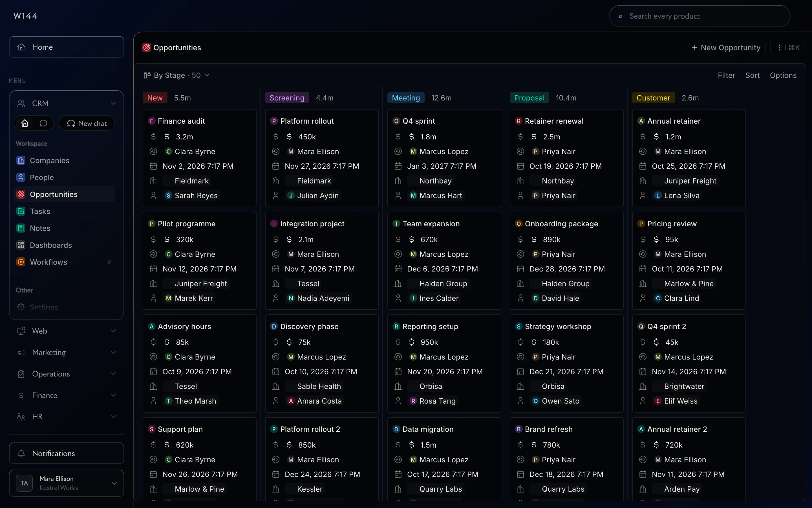The image size is (812, 508).
Task: Open the Sort control
Action: [752, 75]
